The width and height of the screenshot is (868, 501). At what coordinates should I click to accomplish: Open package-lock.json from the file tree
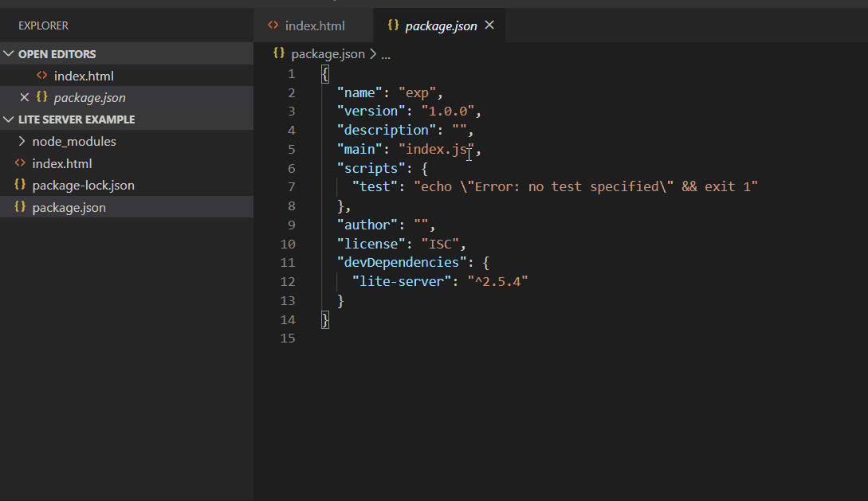[x=83, y=186]
